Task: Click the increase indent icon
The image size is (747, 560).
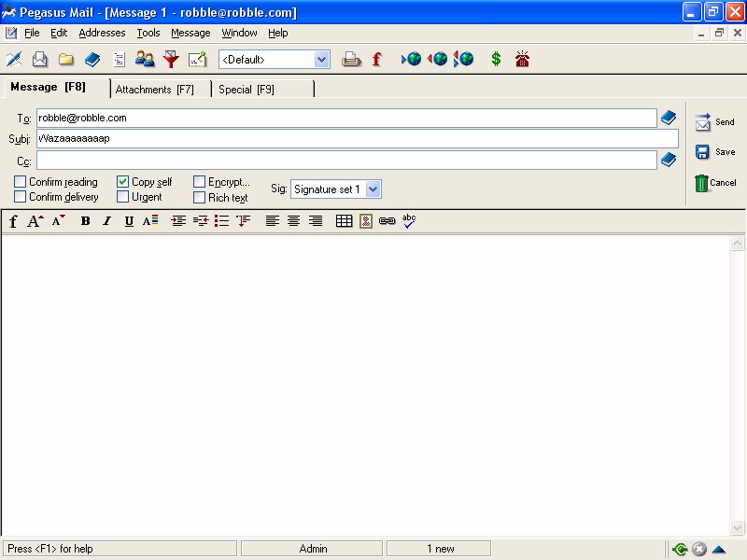Action: click(x=178, y=221)
